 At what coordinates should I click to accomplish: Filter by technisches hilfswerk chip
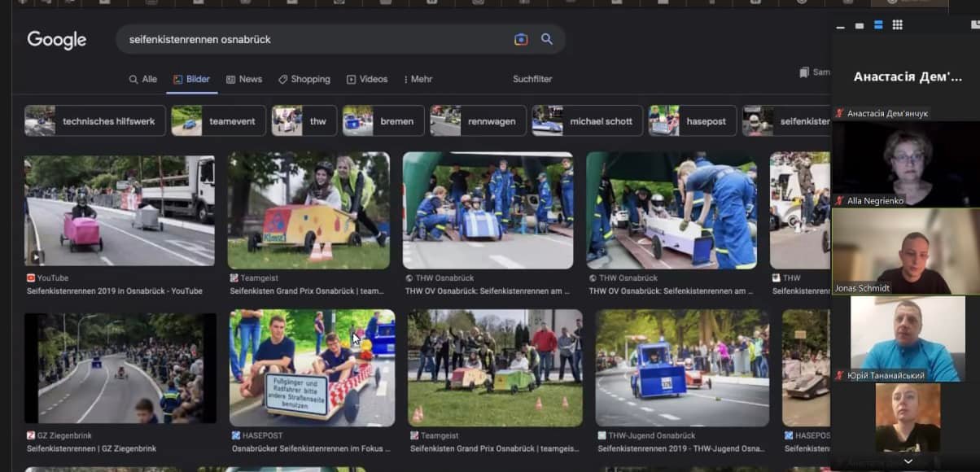[95, 120]
